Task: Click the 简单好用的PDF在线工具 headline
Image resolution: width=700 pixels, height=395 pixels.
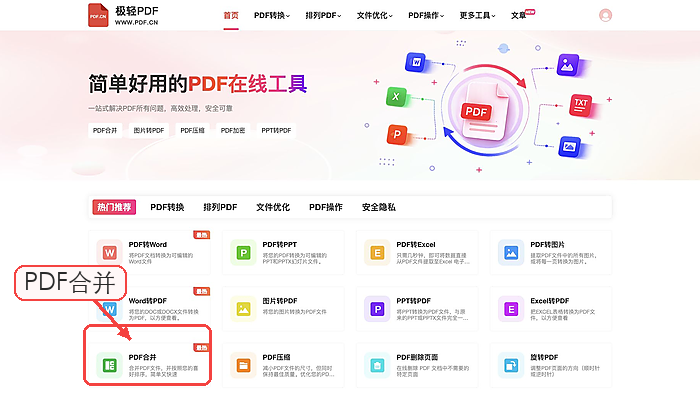Action: [198, 84]
